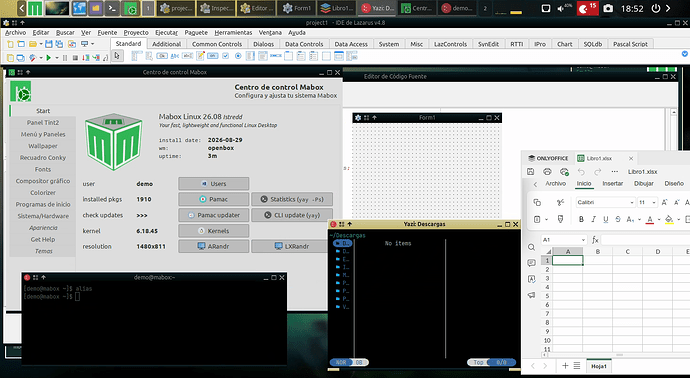Open the A1 cell name box dropdown
This screenshot has width=690, height=378.
click(x=583, y=240)
